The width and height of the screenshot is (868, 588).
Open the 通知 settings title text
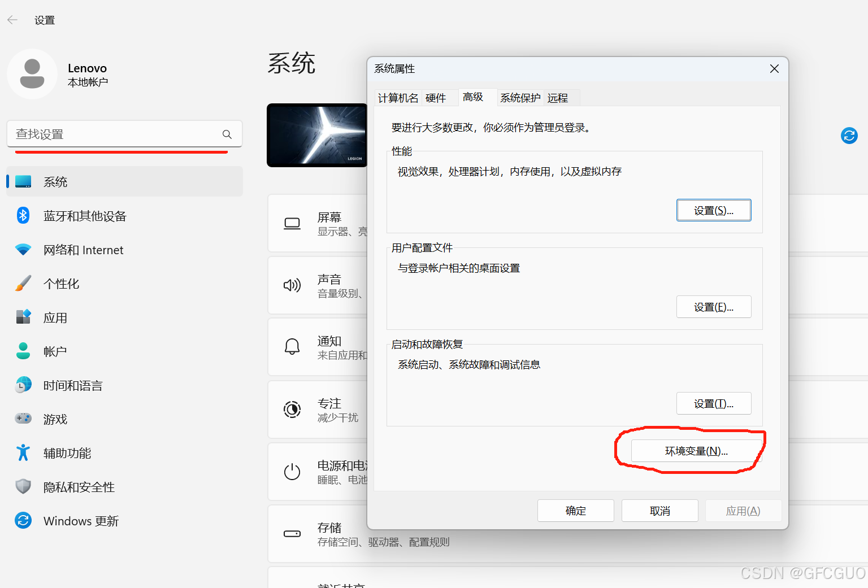pyautogui.click(x=329, y=341)
